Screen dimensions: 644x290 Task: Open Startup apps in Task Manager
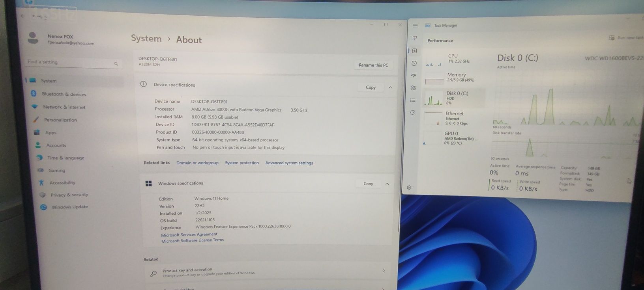(414, 76)
